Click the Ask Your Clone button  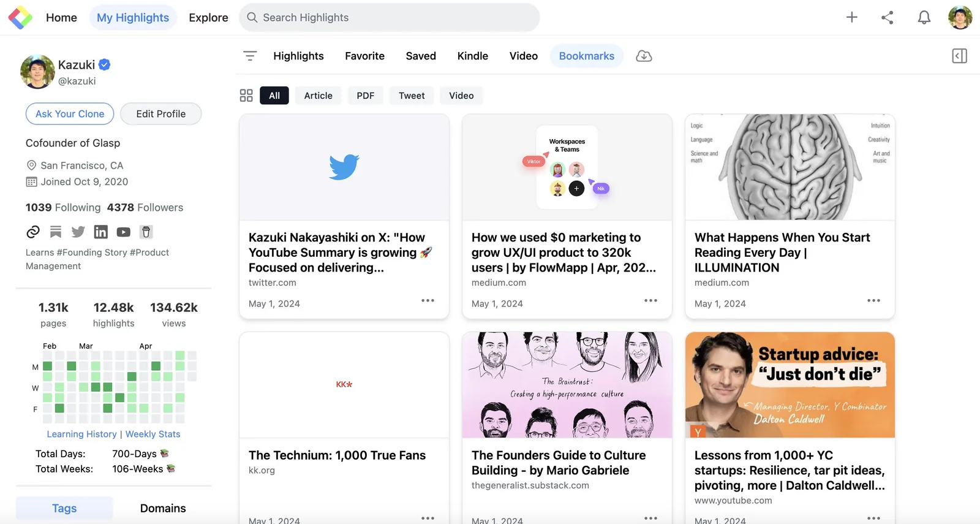tap(70, 114)
